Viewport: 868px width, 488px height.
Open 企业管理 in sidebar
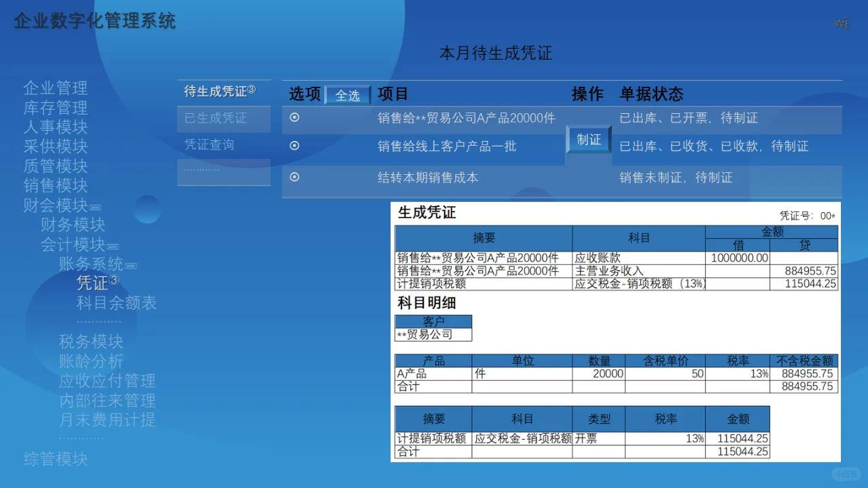point(56,88)
